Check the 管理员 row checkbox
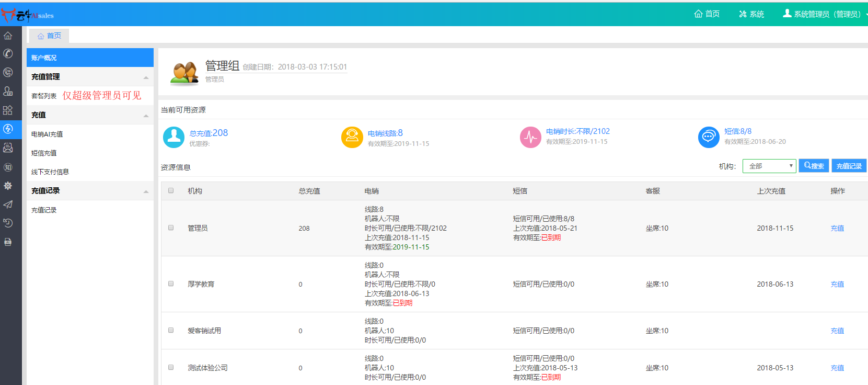Image resolution: width=868 pixels, height=385 pixels. coord(171,228)
